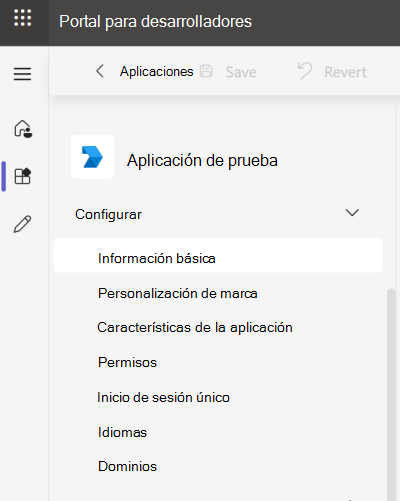
Task: Click the vertical scrollbar in the panel
Action: click(x=391, y=395)
